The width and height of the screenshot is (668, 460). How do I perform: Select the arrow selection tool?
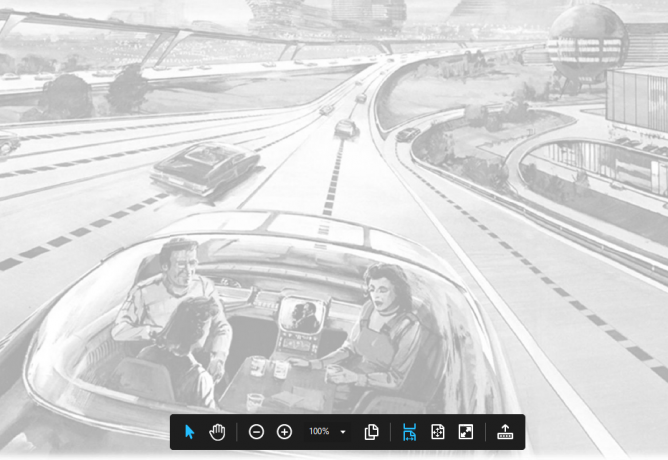pos(190,432)
